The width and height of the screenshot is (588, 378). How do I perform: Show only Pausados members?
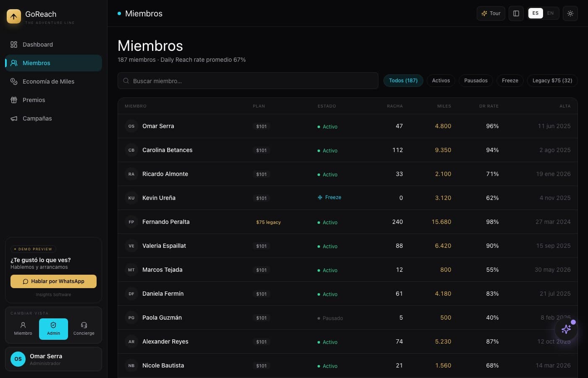[x=476, y=81]
